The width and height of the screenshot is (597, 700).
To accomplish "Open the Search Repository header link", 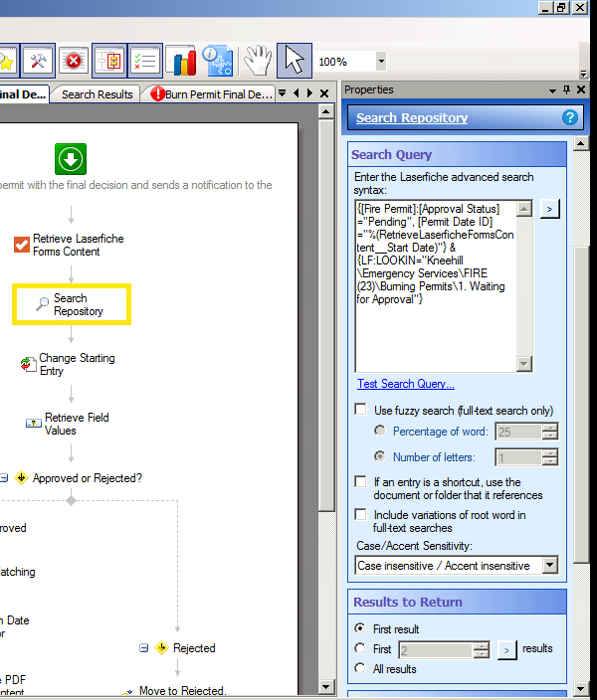I will [412, 118].
